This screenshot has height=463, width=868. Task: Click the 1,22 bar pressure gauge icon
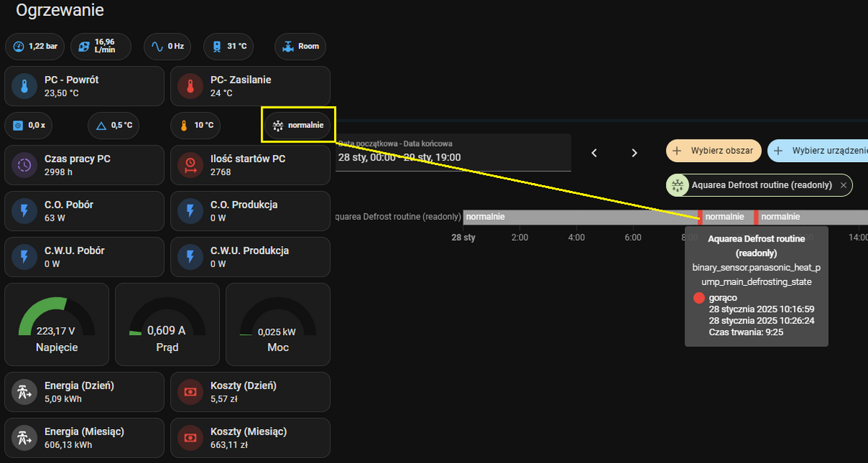(x=19, y=46)
